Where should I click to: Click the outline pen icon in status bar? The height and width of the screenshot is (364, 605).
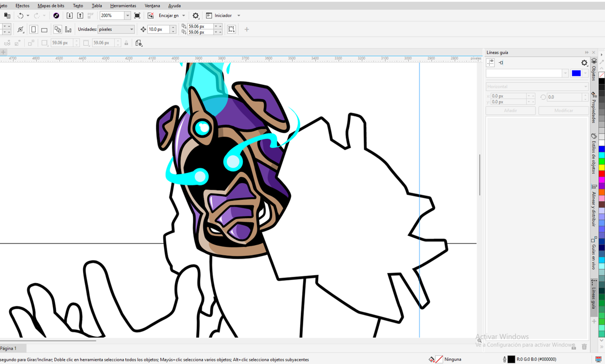[504, 359]
